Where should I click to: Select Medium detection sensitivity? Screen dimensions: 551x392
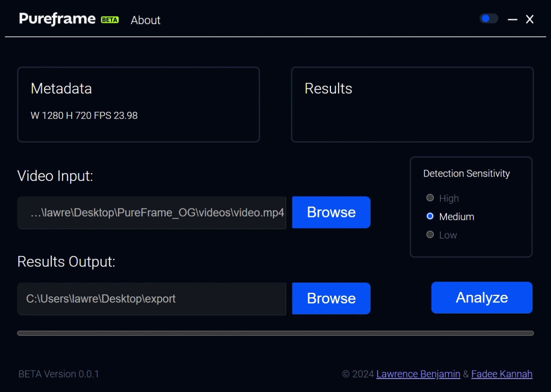[430, 216]
